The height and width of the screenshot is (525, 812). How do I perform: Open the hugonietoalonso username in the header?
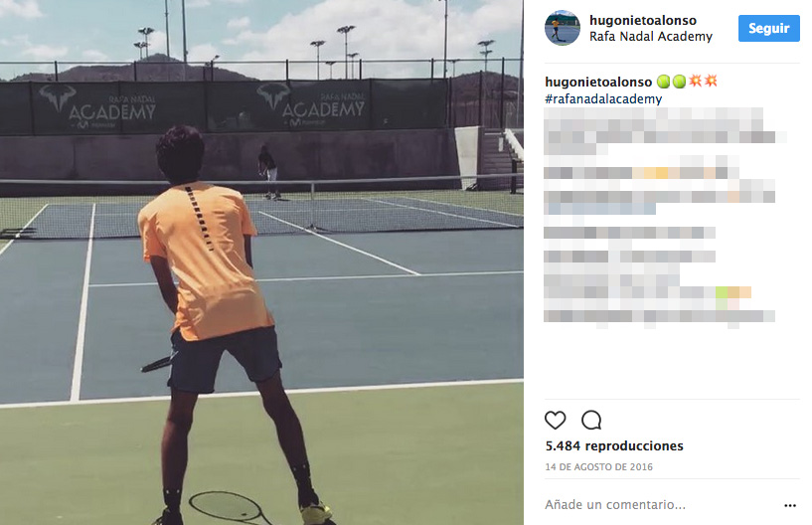643,20
